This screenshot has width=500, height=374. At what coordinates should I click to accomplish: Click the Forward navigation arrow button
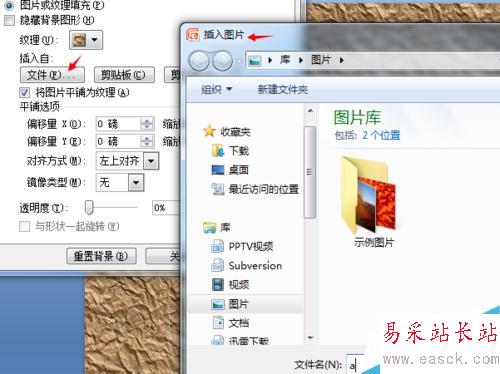click(222, 61)
